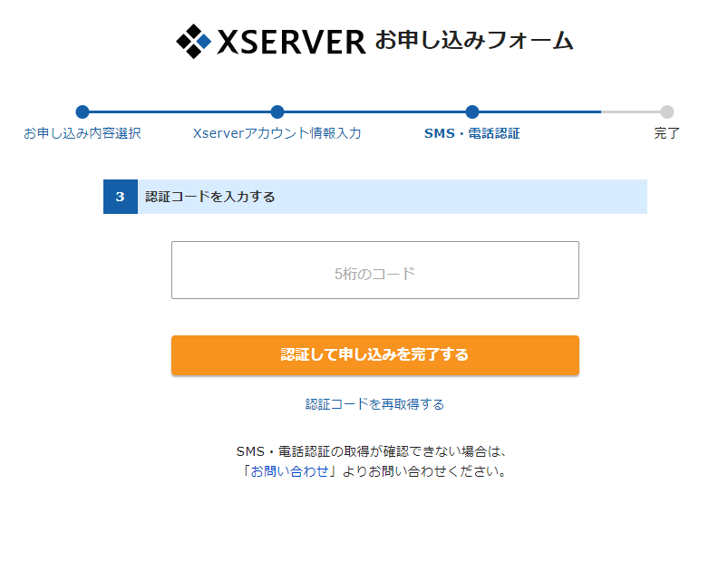Click the grey progress dot above 完了

[x=667, y=111]
